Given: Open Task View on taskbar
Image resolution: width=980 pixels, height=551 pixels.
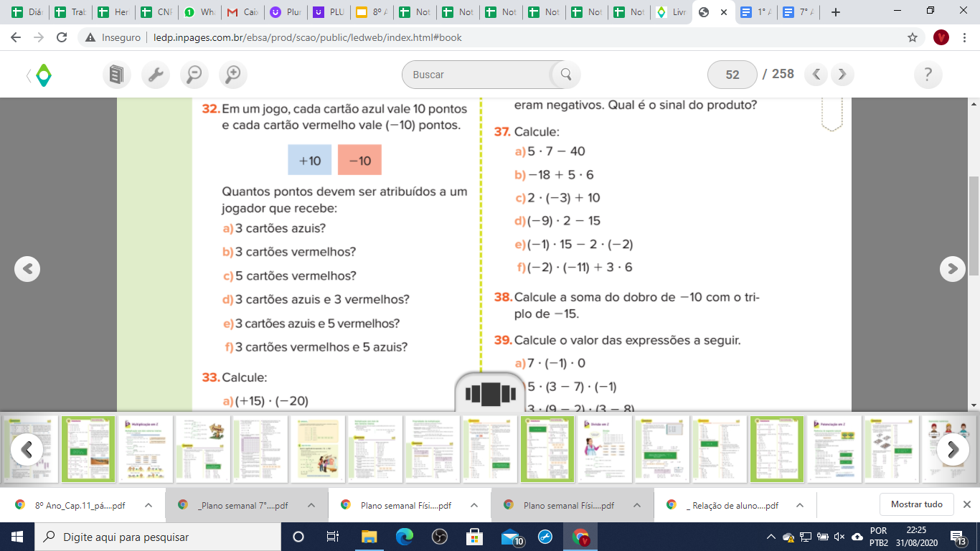Looking at the screenshot, I should [x=333, y=537].
